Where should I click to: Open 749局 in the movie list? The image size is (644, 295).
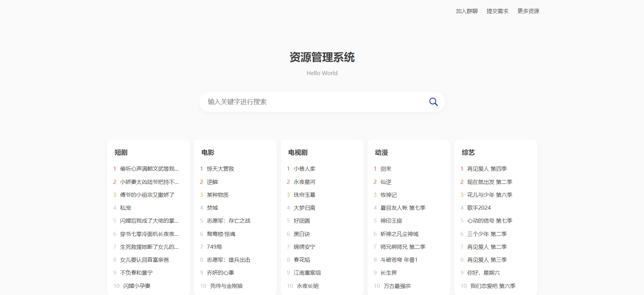[214, 247]
